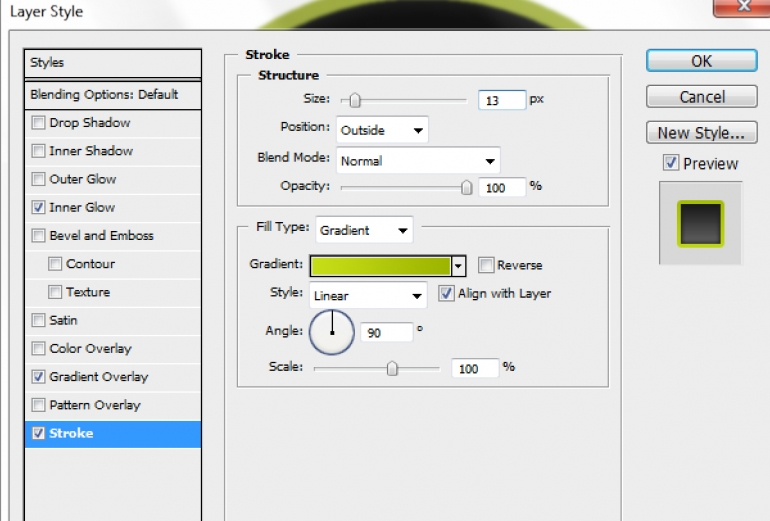770x521 pixels.
Task: Toggle the Reverse gradient checkbox
Action: click(x=486, y=265)
